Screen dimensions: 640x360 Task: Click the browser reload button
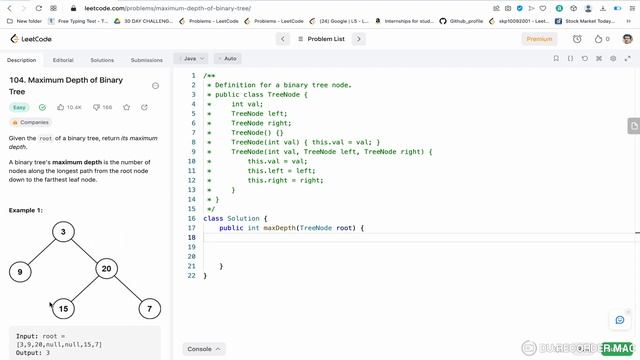pyautogui.click(x=38, y=8)
